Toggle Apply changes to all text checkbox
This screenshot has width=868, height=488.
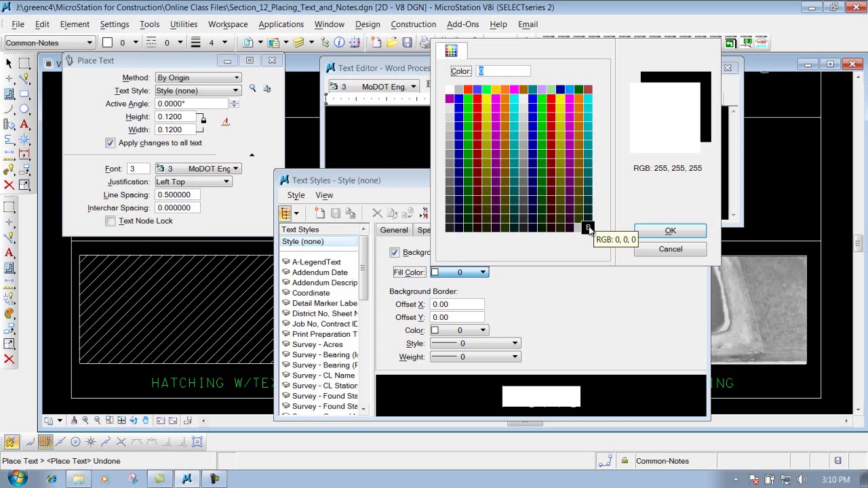click(111, 143)
